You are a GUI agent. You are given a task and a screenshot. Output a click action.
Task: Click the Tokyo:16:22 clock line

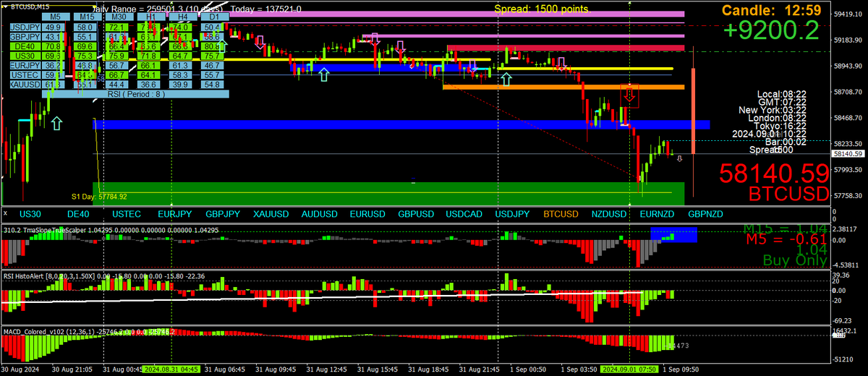782,126
